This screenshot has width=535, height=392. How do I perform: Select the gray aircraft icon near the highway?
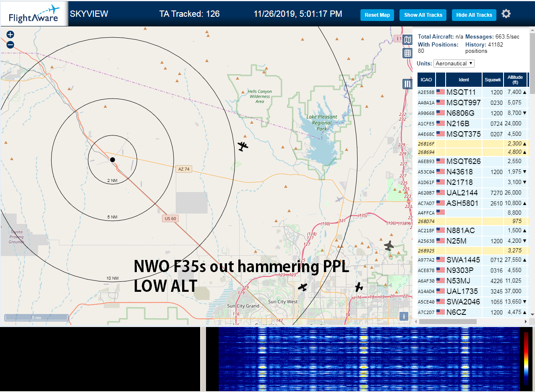click(x=389, y=246)
